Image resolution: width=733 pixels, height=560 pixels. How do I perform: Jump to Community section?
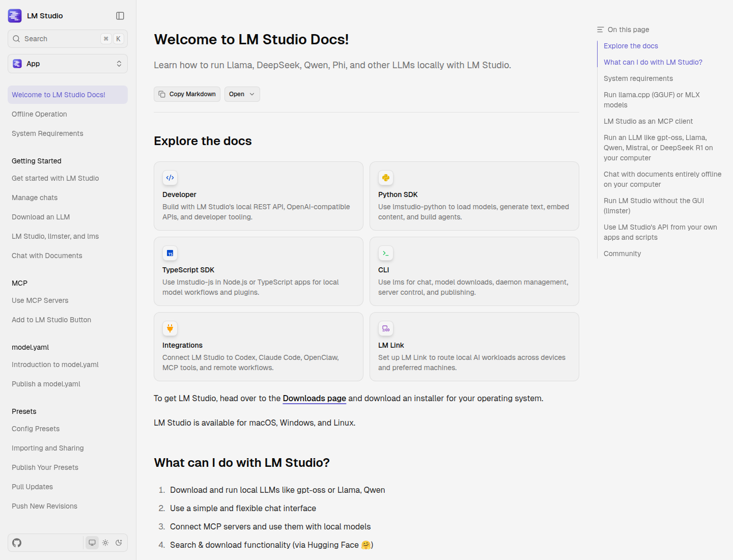[622, 254]
